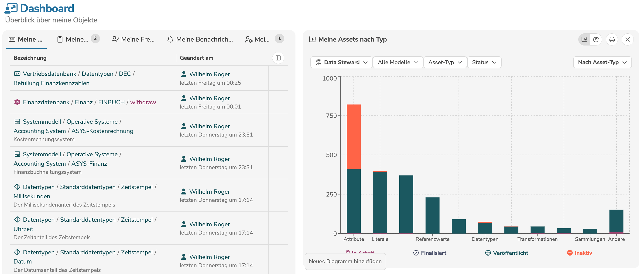Click Neues Diagramm hinzufügen button
This screenshot has width=644, height=274.
point(345,261)
